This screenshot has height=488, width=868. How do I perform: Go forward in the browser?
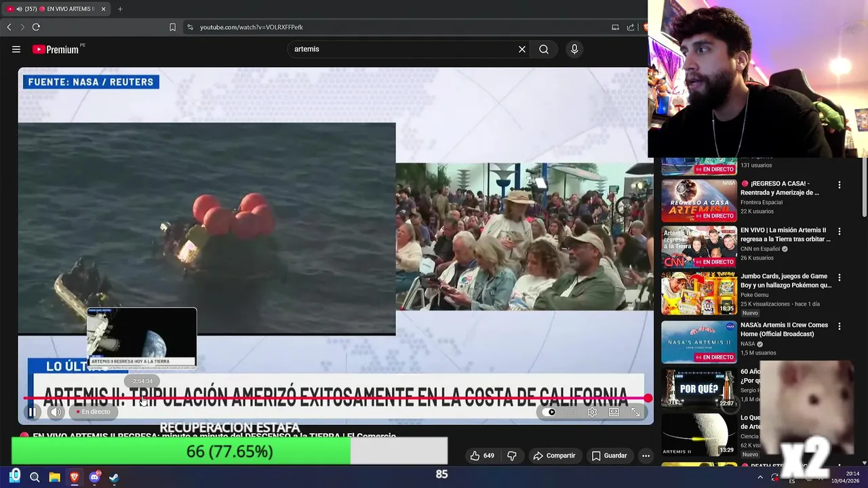tap(22, 27)
